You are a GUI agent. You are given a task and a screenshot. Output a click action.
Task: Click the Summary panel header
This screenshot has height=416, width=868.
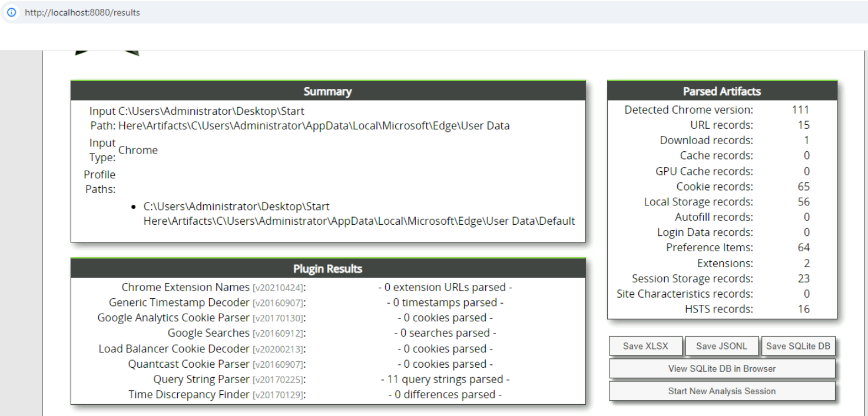[x=328, y=91]
